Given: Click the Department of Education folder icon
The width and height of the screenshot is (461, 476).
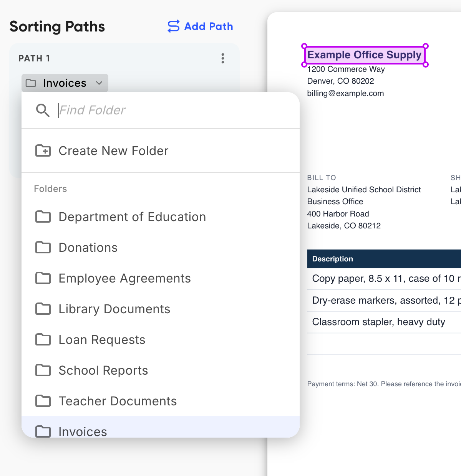Looking at the screenshot, I should 43,217.
